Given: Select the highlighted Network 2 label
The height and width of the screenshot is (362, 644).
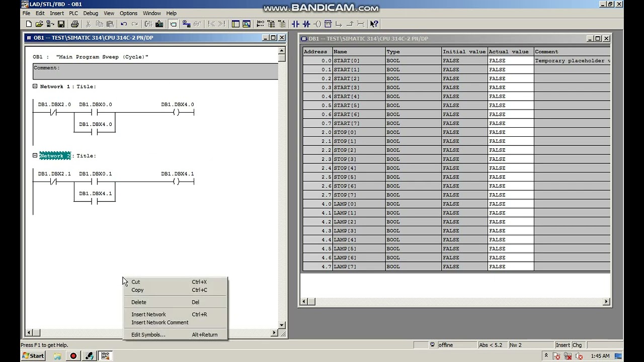Looking at the screenshot, I should point(55,156).
